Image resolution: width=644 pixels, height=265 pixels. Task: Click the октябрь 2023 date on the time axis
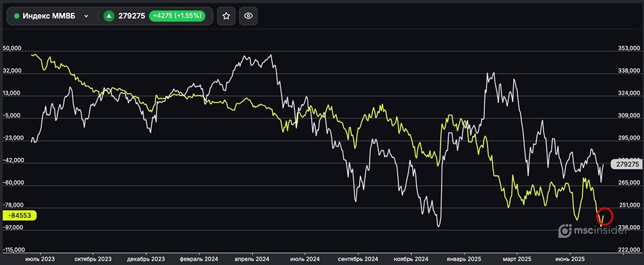93,260
